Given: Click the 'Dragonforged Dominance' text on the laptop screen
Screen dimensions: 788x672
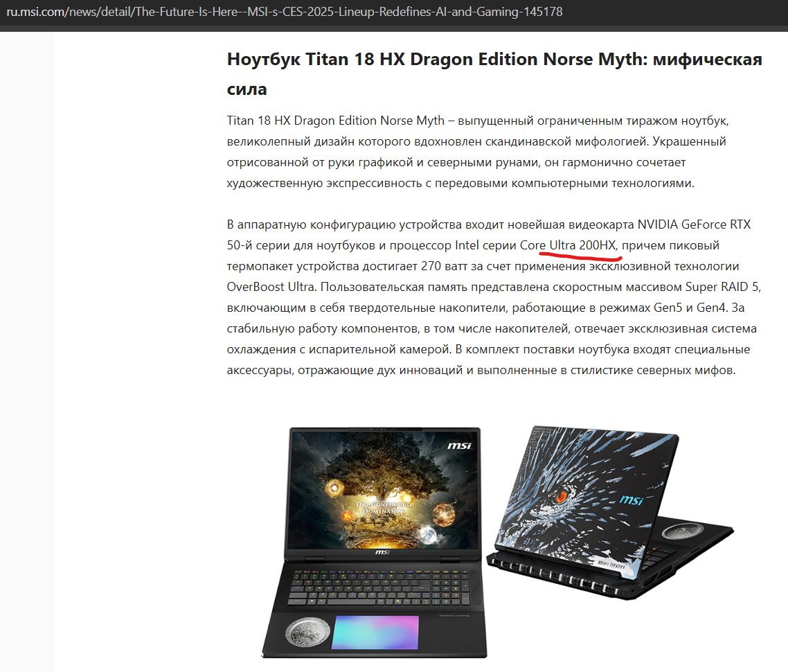Looking at the screenshot, I should point(384,507).
